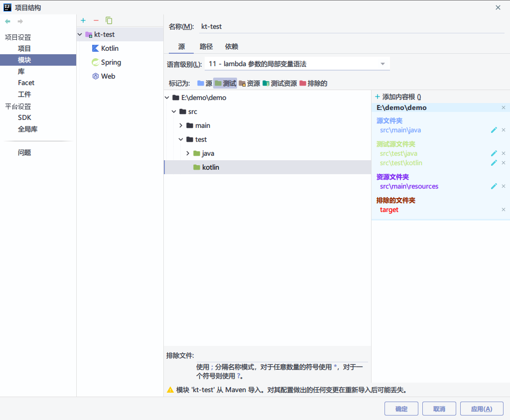
Task: Edit src\test\kotlin folder properties pencil
Action: coord(494,163)
